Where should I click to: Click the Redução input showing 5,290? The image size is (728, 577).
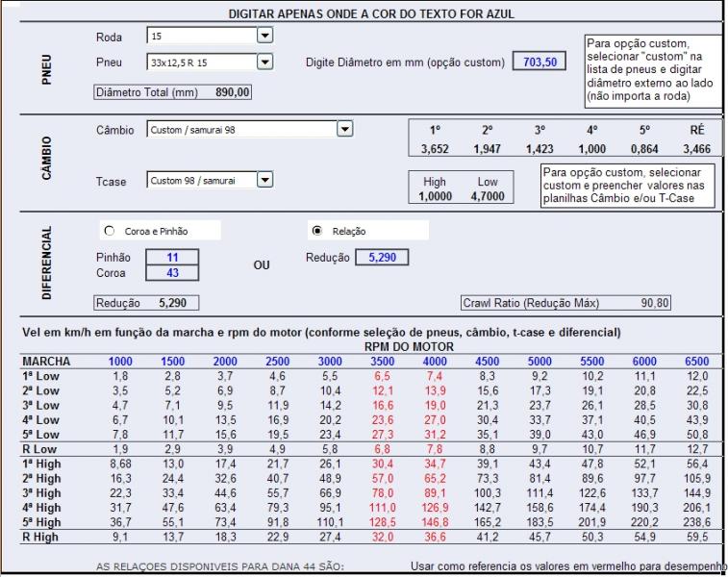(x=382, y=257)
